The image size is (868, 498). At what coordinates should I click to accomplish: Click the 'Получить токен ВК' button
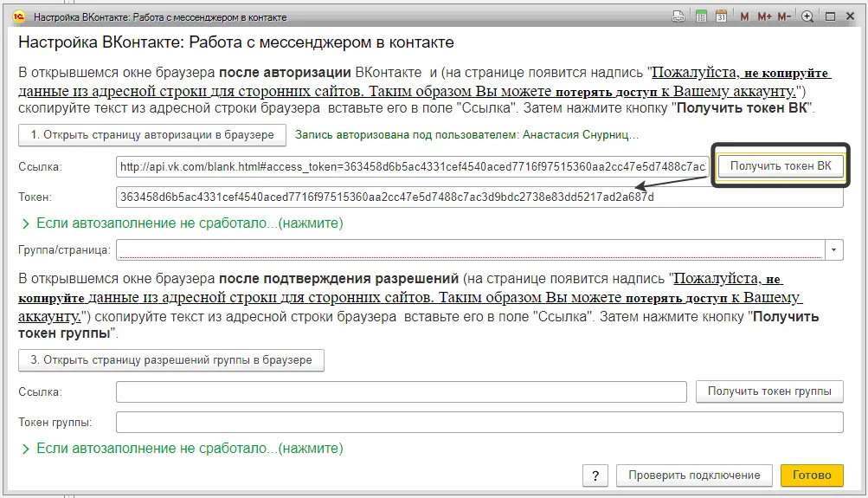click(x=781, y=166)
